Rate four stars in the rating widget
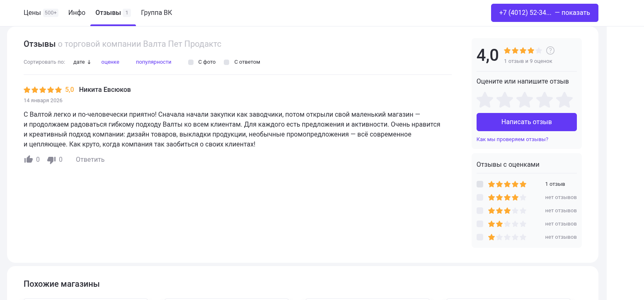Screen dimensions: 644x300 coord(545,100)
